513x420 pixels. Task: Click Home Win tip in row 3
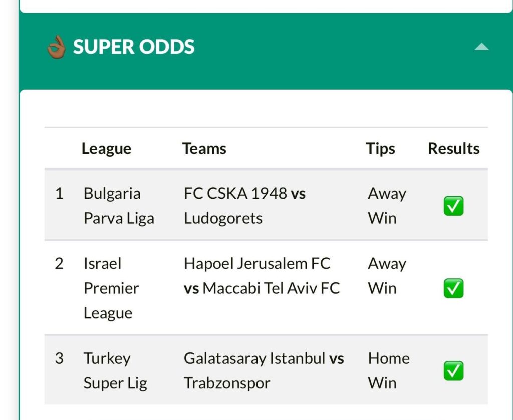(x=389, y=370)
